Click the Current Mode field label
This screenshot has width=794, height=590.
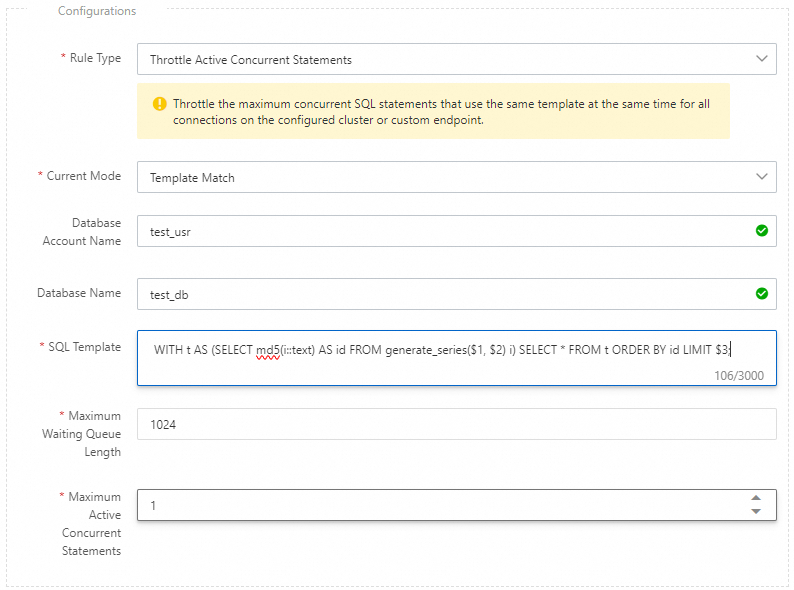point(84,176)
